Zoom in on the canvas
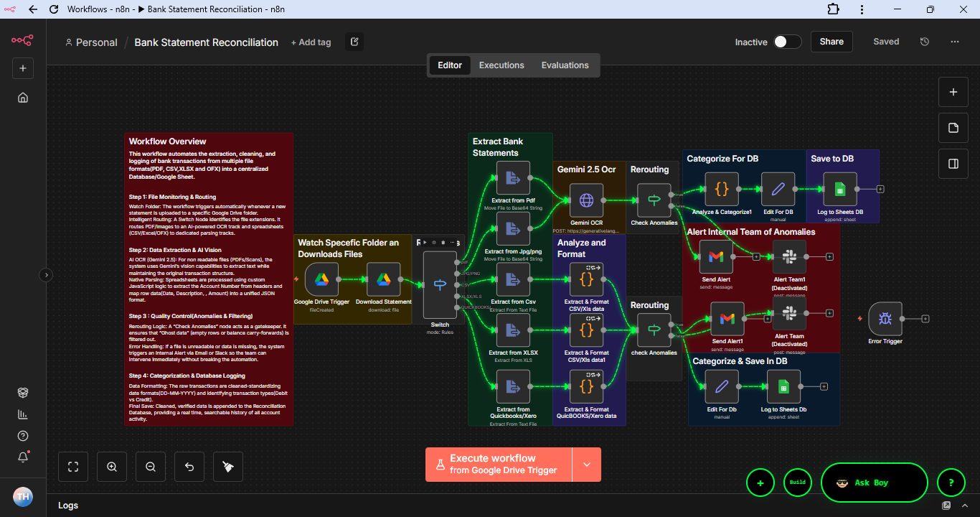 point(112,467)
